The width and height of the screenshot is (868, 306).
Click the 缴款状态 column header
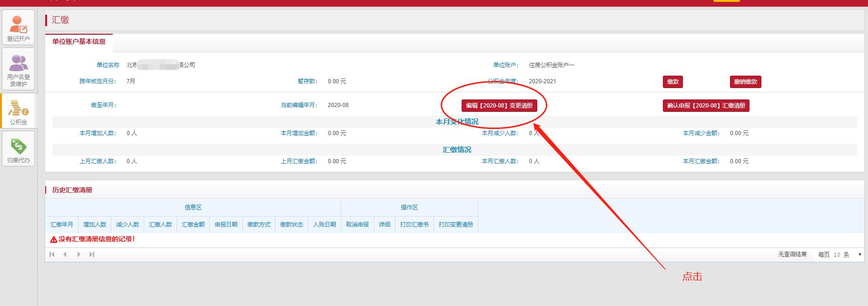point(292,225)
